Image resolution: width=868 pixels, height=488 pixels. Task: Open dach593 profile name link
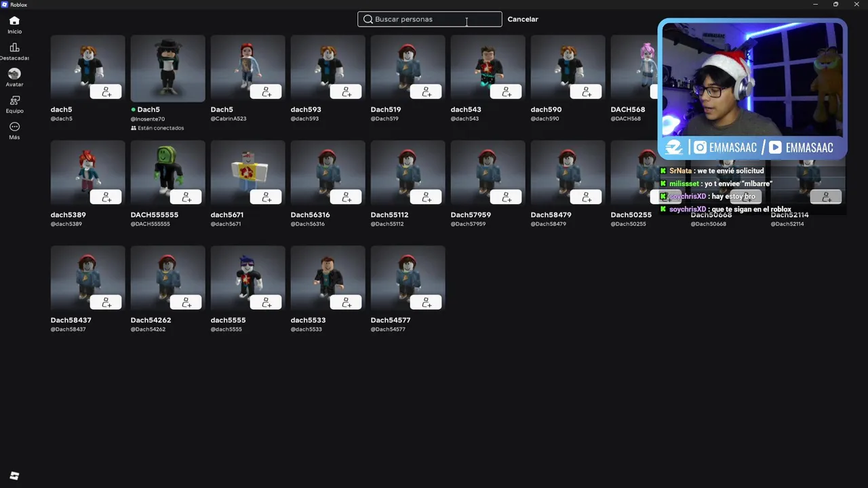point(306,109)
